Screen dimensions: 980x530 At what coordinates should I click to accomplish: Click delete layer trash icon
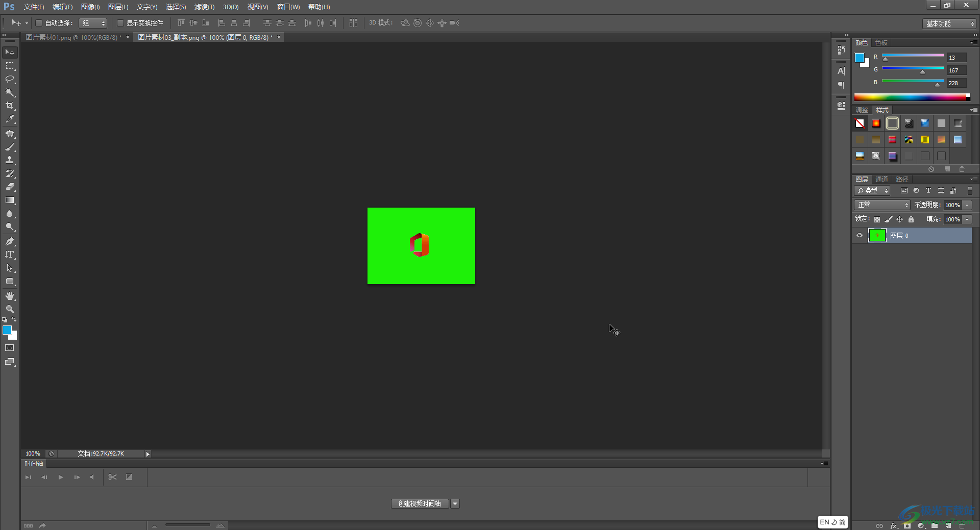tap(962, 525)
